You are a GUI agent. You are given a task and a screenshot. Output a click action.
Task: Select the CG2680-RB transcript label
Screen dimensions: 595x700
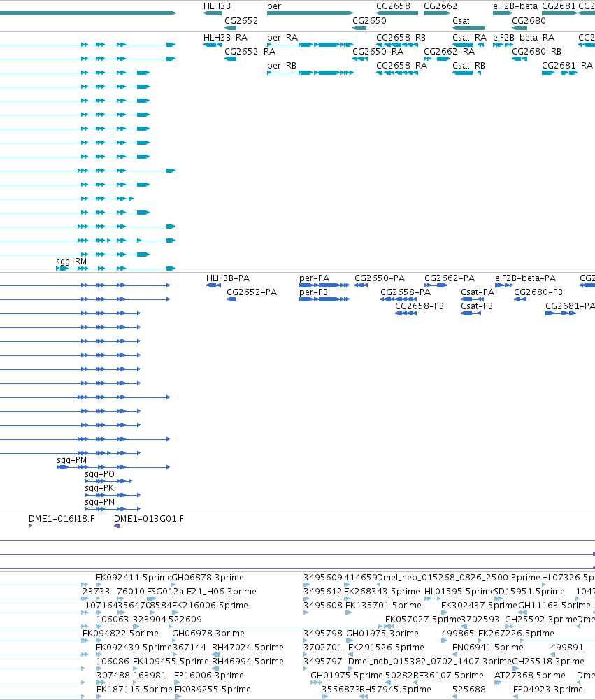tap(536, 52)
